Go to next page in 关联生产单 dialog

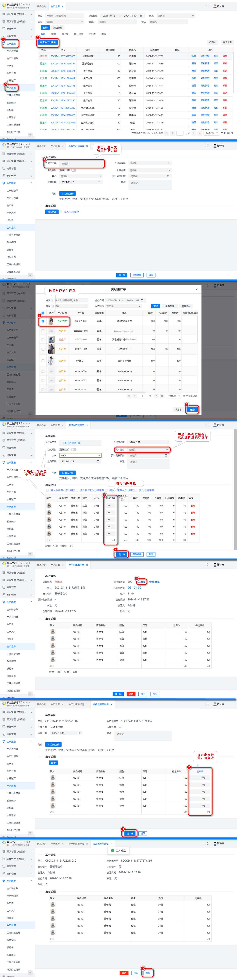(156, 396)
